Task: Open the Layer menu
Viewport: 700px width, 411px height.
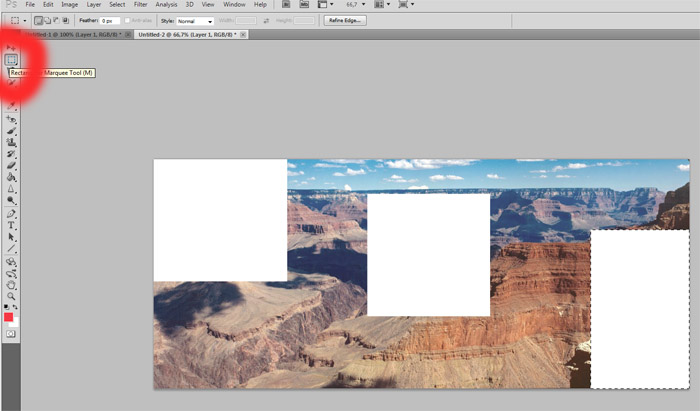Action: tap(93, 4)
